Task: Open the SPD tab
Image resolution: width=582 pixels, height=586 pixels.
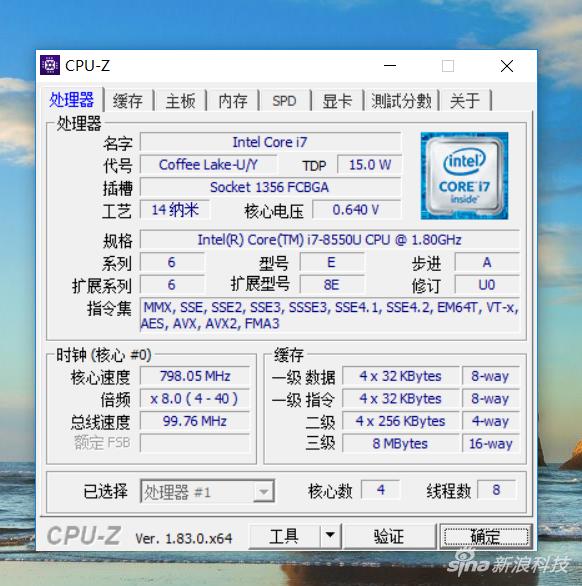Action: [x=284, y=101]
